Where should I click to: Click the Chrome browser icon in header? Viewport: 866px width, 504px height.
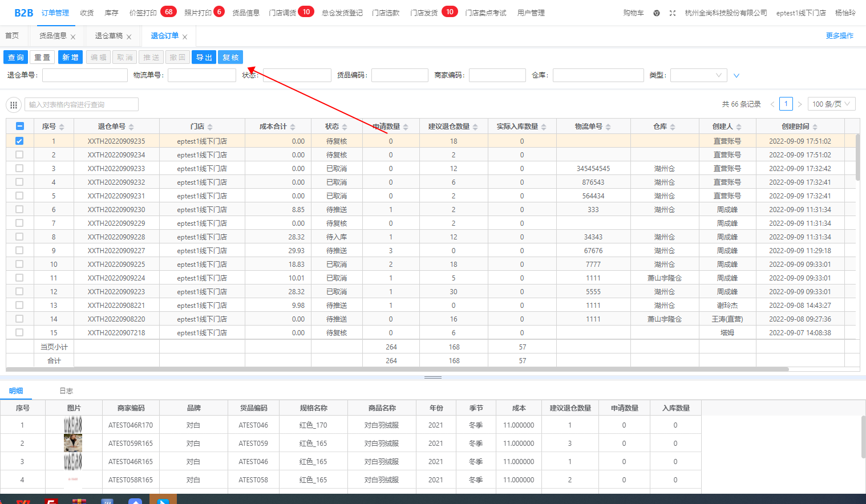point(657,13)
